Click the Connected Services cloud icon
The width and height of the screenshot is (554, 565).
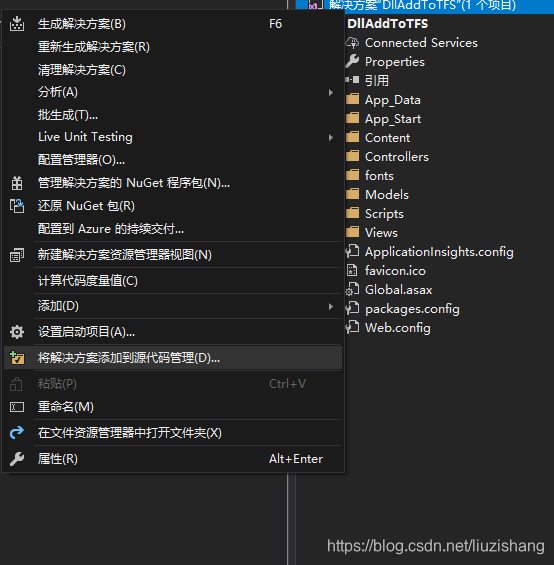coord(352,43)
